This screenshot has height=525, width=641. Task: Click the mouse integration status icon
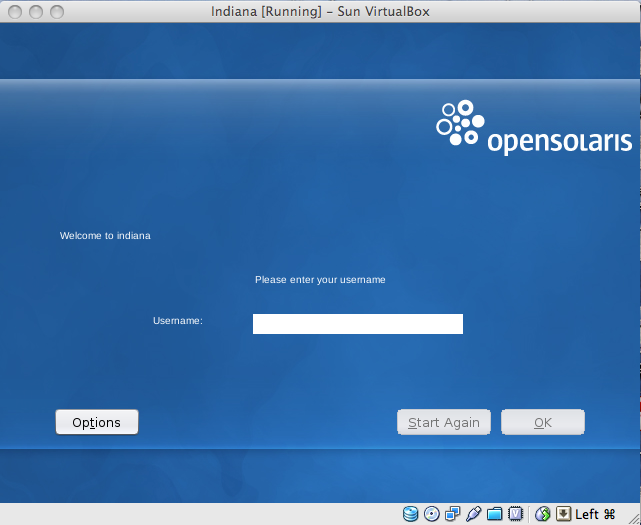542,514
